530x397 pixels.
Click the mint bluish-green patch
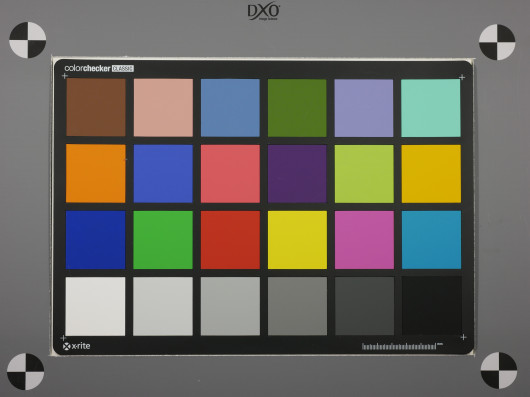pos(431,108)
